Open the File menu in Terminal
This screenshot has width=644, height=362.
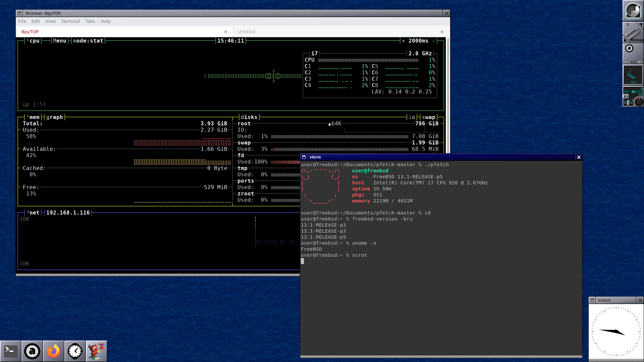(22, 21)
